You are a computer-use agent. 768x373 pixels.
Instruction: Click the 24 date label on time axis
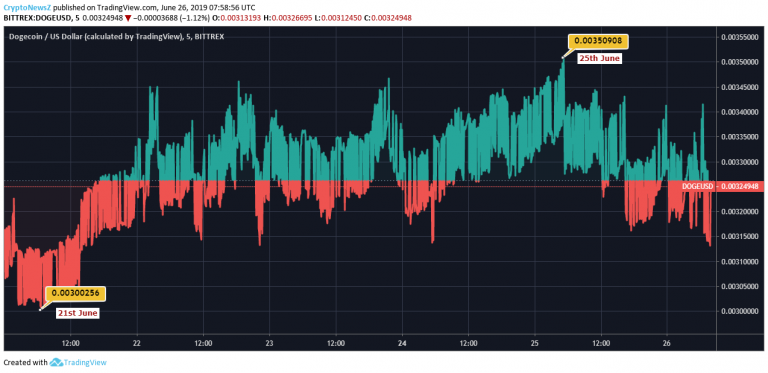pos(402,343)
